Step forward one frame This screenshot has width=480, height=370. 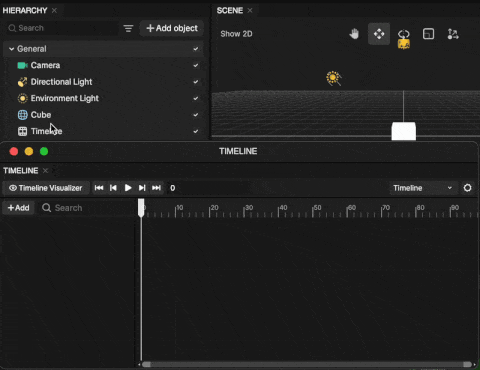click(x=142, y=188)
